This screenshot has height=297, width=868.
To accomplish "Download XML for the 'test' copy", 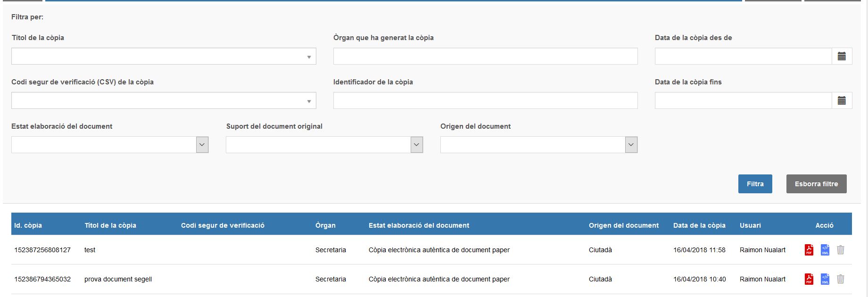I will 825,250.
